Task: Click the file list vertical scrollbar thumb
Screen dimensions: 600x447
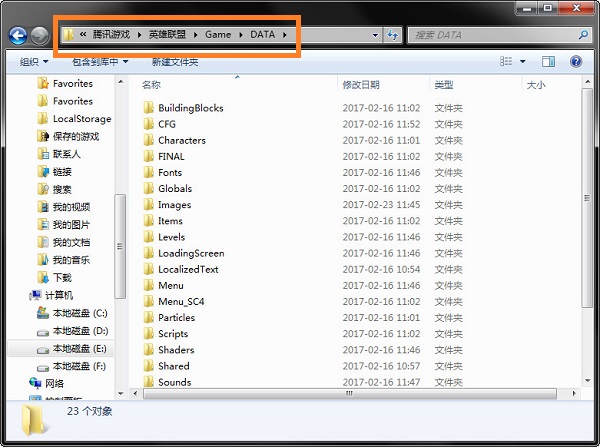Action: tap(587, 198)
